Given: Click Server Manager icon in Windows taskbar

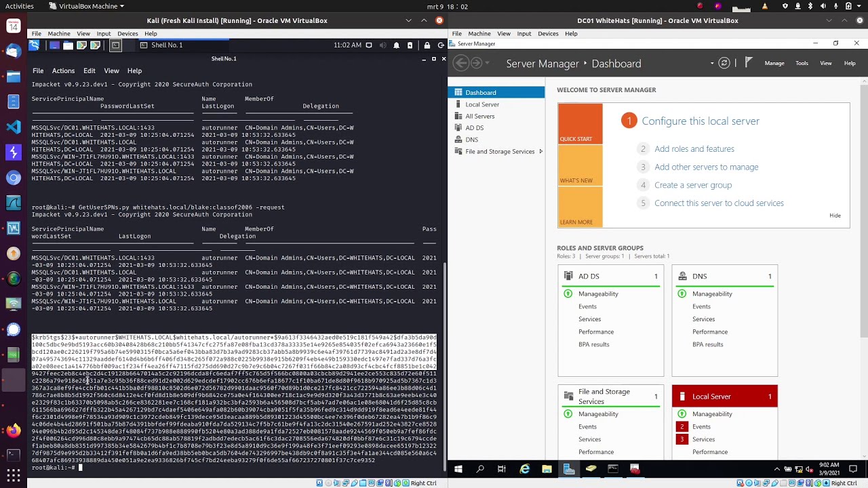Looking at the screenshot, I should (569, 469).
